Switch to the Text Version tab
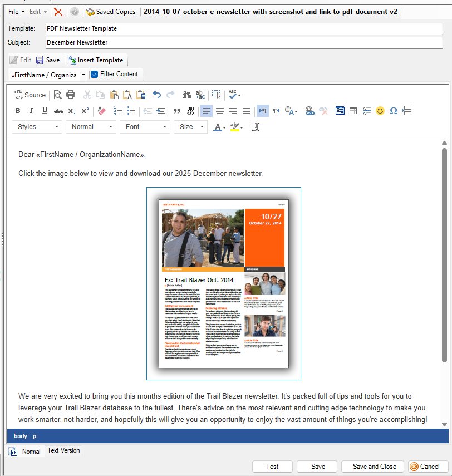Screen dimensions: 452x476 pyautogui.click(x=63, y=450)
